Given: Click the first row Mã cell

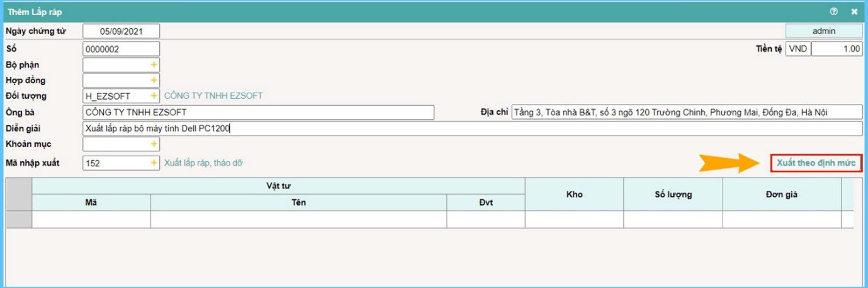Looking at the screenshot, I should point(91,219).
